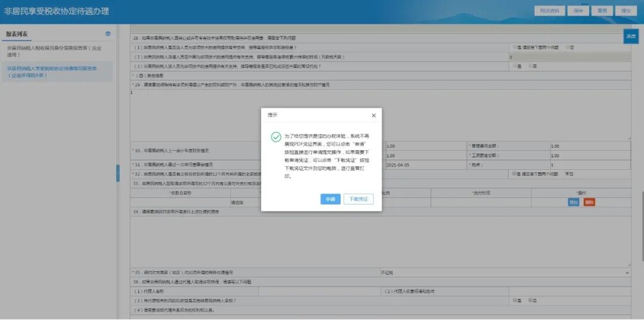Click the 代理人收费标准和条件 input field
Image resolution: width=644 pixels, height=320 pixels.
tap(569, 291)
